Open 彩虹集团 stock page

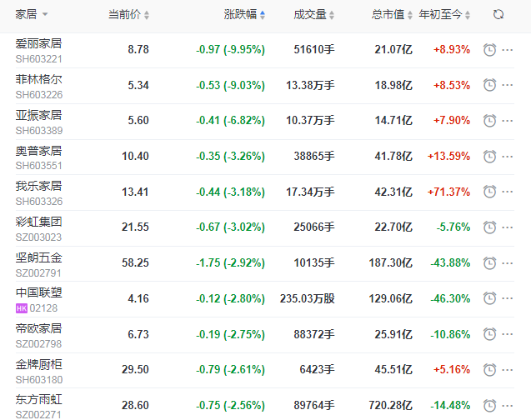pos(38,222)
